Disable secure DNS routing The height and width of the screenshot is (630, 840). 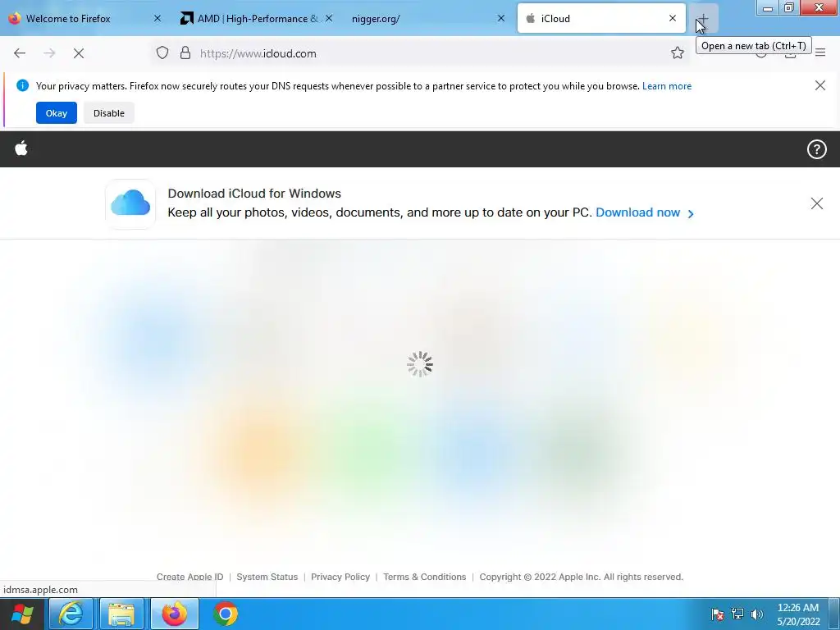click(x=109, y=113)
